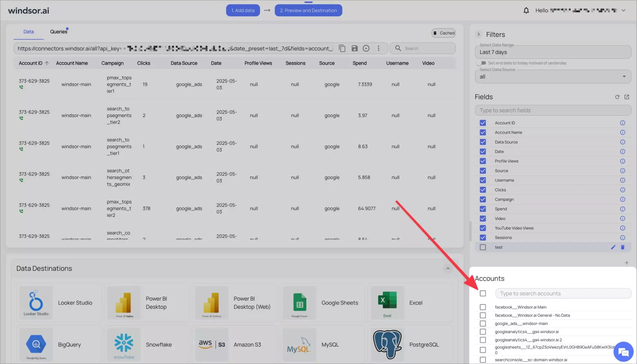Save the query with the floppy disk icon
The image size is (637, 364).
coord(354,48)
